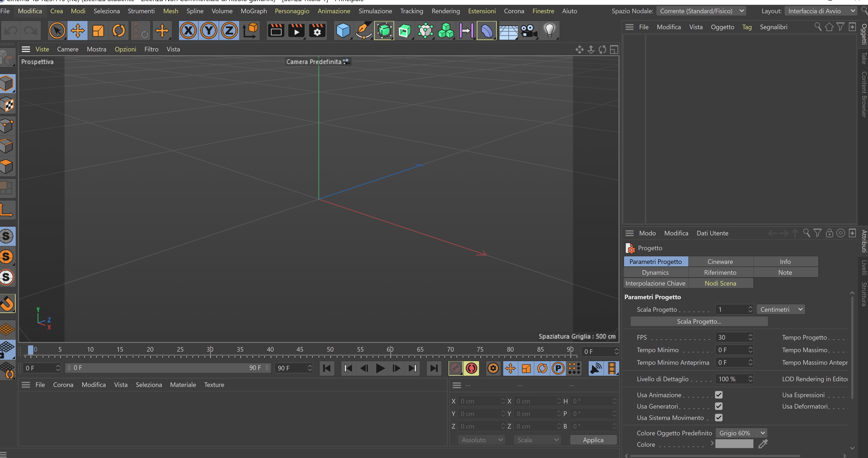Click the Cube primitive object icon

(343, 31)
